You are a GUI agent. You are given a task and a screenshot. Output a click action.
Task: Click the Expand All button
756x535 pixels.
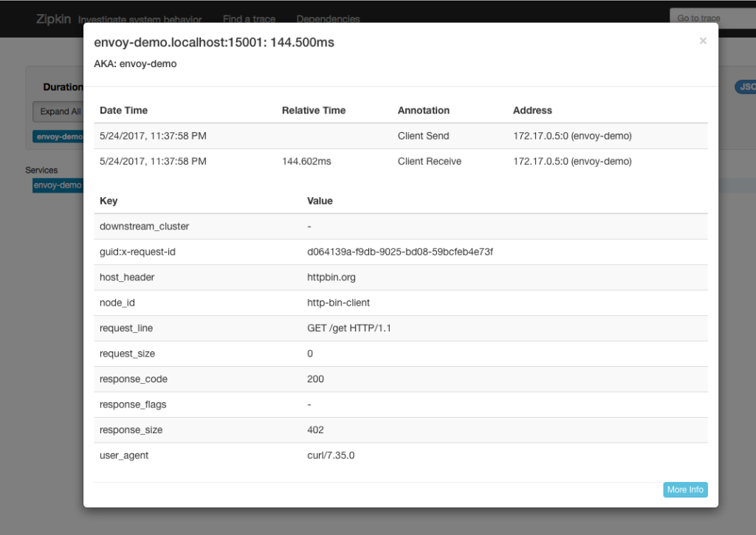click(x=60, y=111)
